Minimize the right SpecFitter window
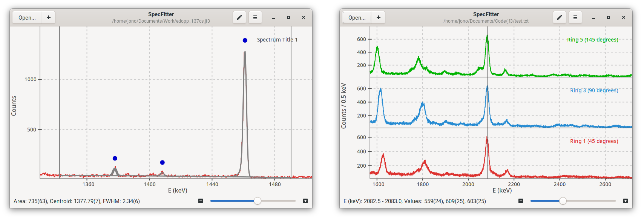The height and width of the screenshot is (219, 644). (x=593, y=17)
